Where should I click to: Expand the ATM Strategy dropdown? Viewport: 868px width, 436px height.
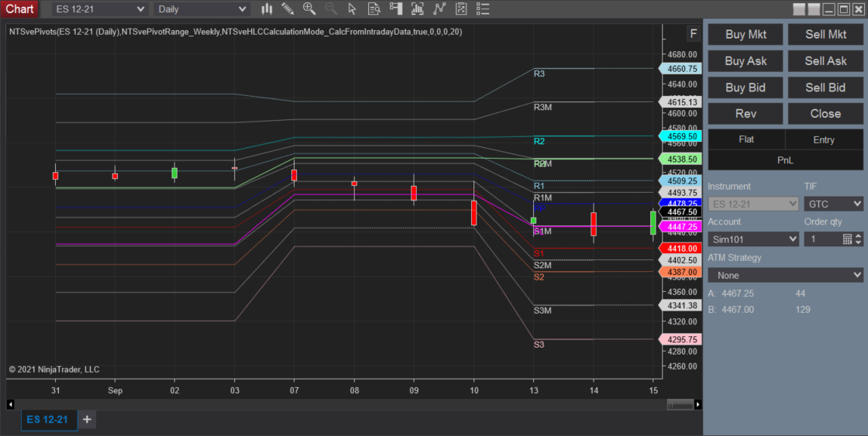(786, 275)
